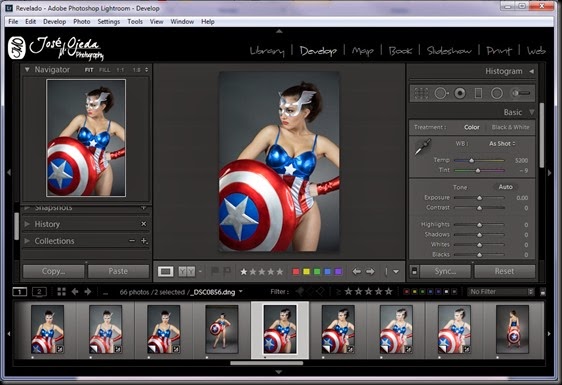This screenshot has height=385, width=562.
Task: Open second window display 2
Action: (x=39, y=292)
